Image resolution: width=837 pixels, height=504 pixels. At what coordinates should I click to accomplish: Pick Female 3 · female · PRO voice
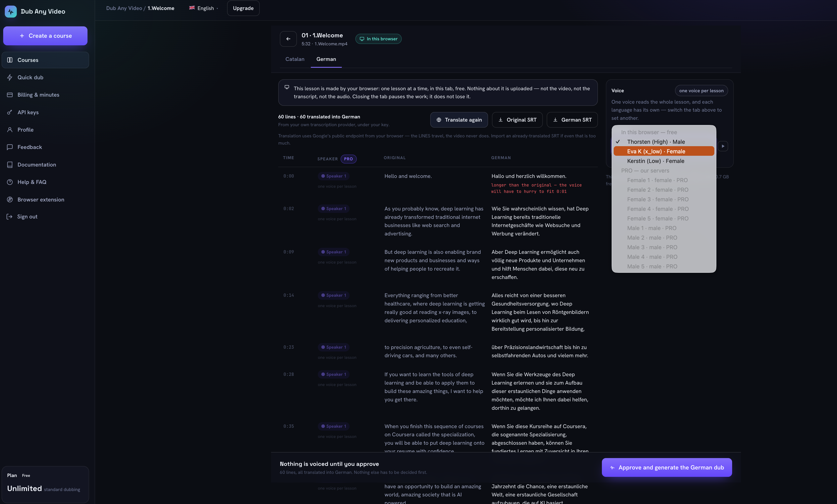(664, 199)
